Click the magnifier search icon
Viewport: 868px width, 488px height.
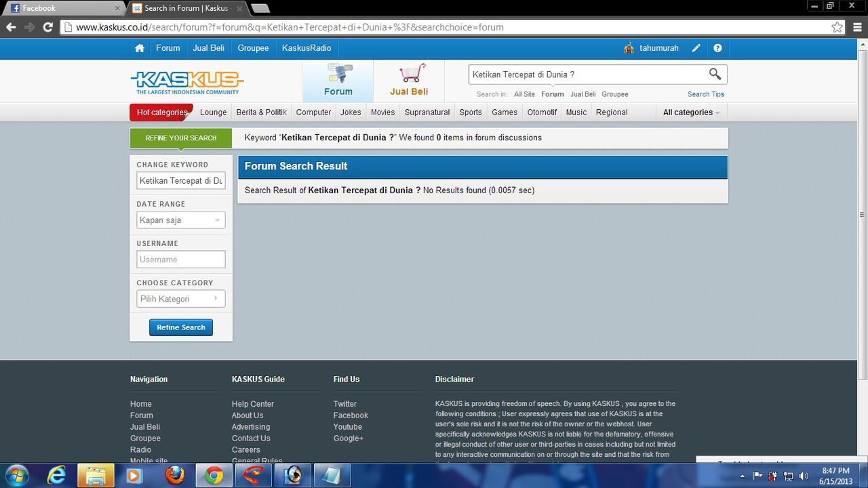click(715, 74)
